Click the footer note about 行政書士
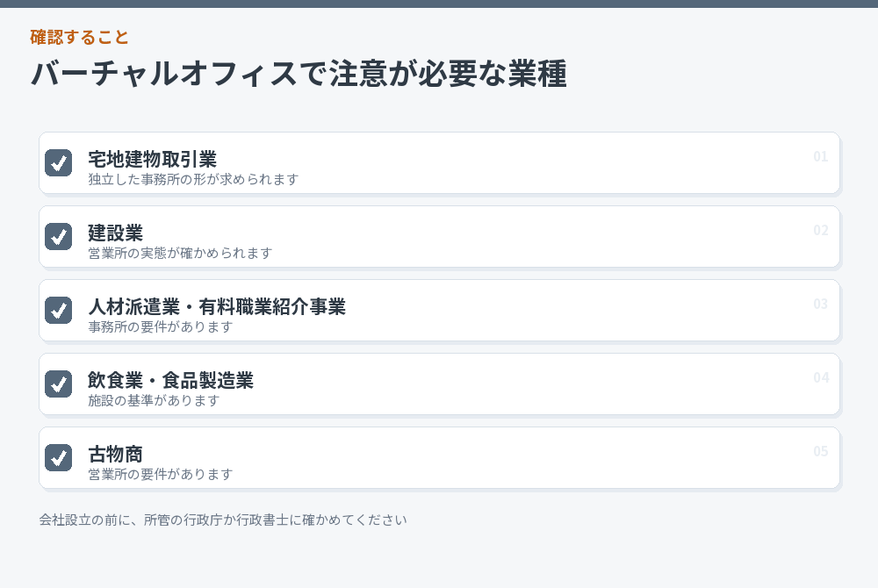Viewport: 878px width, 588px height. (x=223, y=520)
